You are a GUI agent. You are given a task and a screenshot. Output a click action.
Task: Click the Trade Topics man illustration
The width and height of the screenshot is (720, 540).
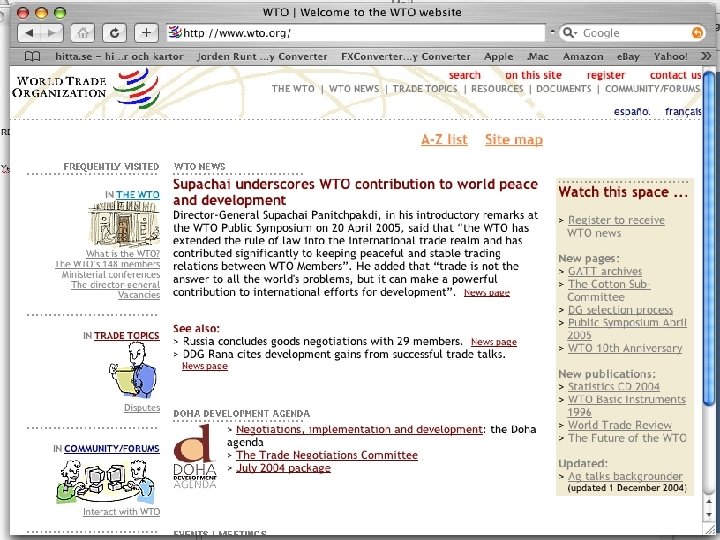pyautogui.click(x=134, y=371)
